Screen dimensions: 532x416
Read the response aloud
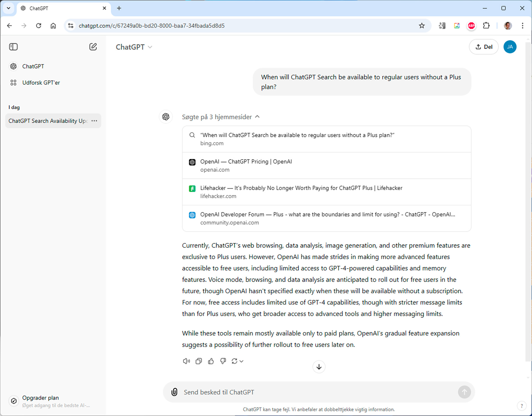coord(186,361)
